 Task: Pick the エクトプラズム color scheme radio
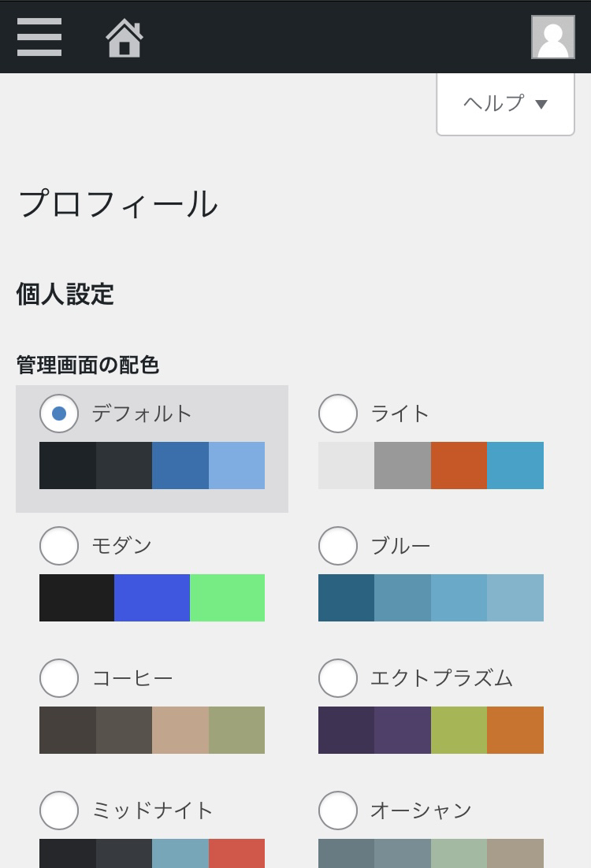coord(338,678)
